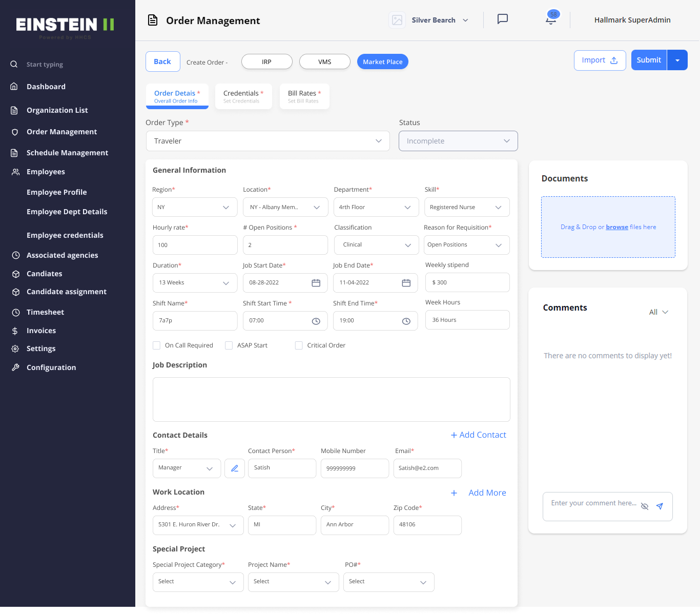Enable the On Call Required checkbox
The image size is (700, 615).
click(156, 345)
